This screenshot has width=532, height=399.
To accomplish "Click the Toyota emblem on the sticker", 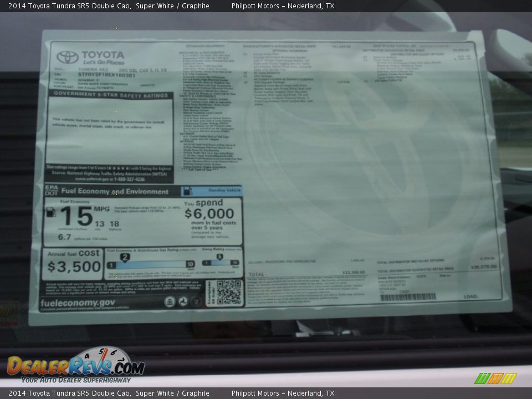I will (x=68, y=57).
